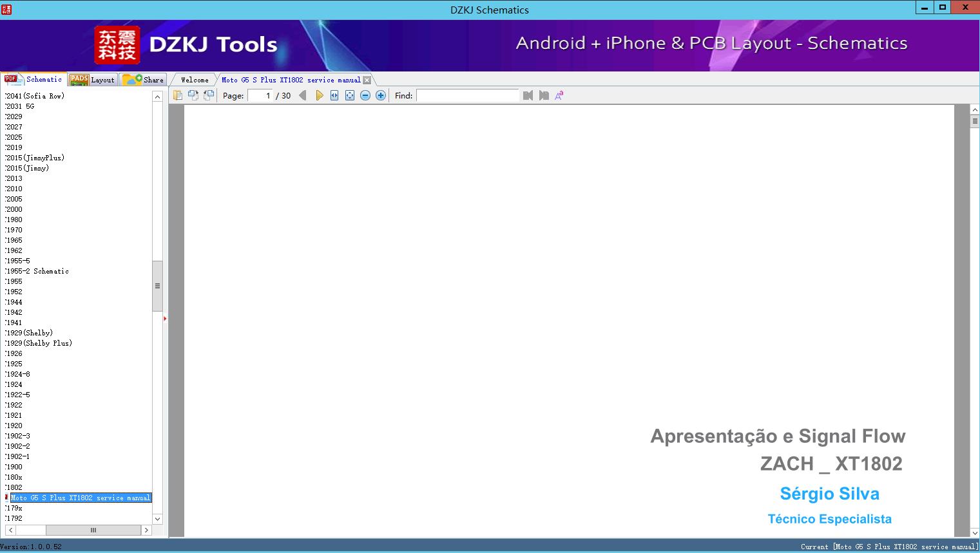The image size is (980, 553).
Task: Toggle the match case search icon
Action: click(x=559, y=95)
